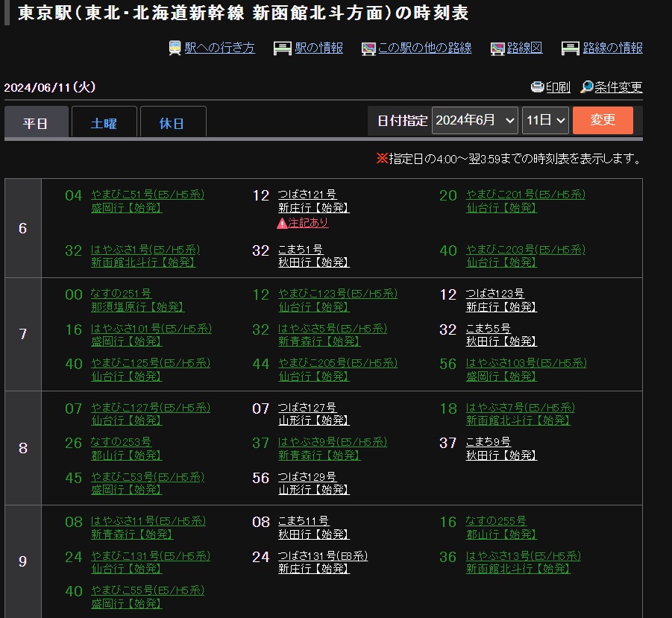Click the train icon beside 駅への行き方
This screenshot has height=618, width=672.
(175, 48)
